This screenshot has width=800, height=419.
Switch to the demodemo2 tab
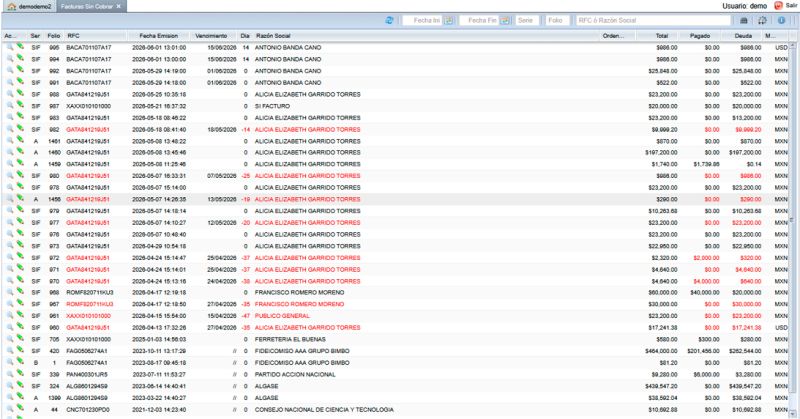[30, 7]
